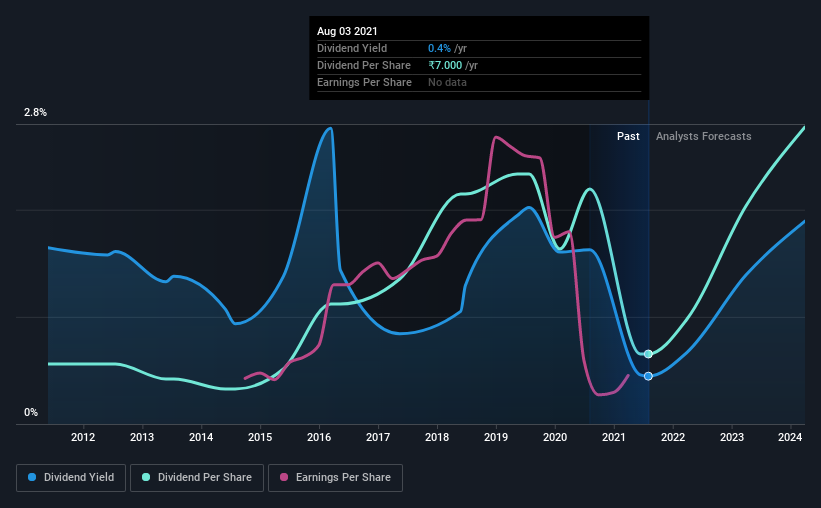Click the 2014 x-axis label
821x508 pixels.
pos(201,437)
